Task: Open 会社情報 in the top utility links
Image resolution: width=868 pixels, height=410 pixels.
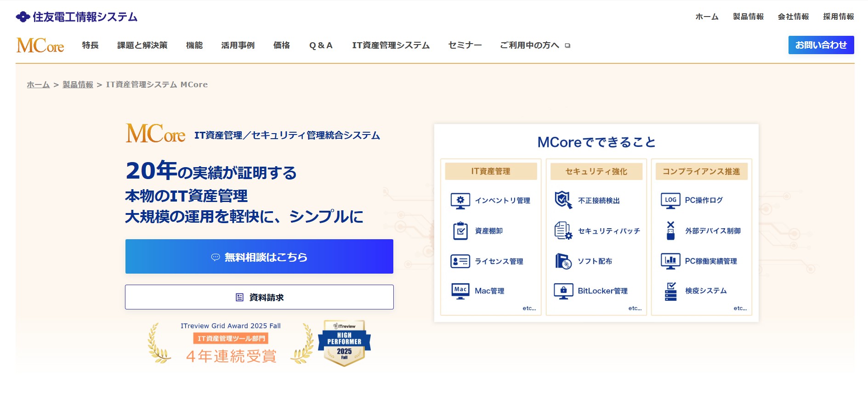Action: (794, 17)
